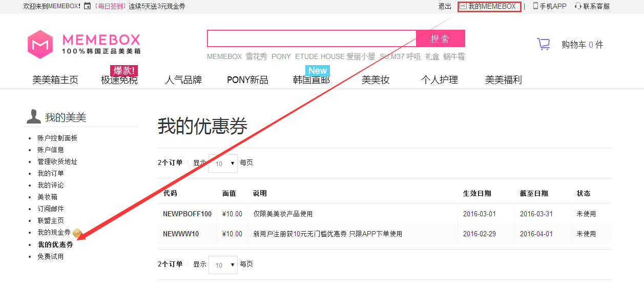
Task: Click the description 仅限美美妆产品使用
Action: coord(283,214)
